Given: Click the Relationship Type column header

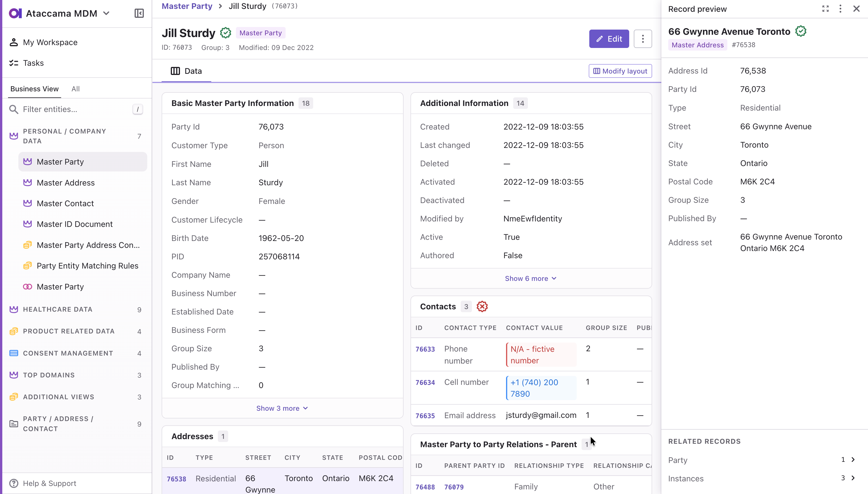Looking at the screenshot, I should tap(549, 466).
